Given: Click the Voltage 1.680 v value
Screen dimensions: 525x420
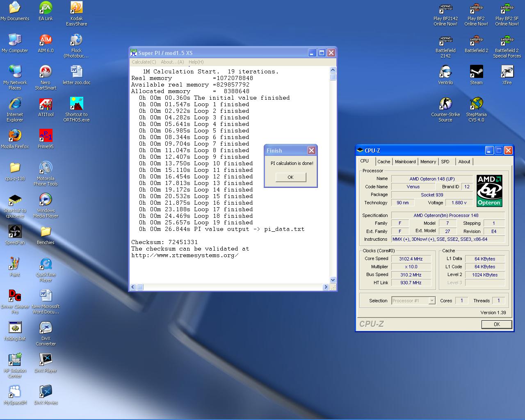Looking at the screenshot, I should click(459, 203).
